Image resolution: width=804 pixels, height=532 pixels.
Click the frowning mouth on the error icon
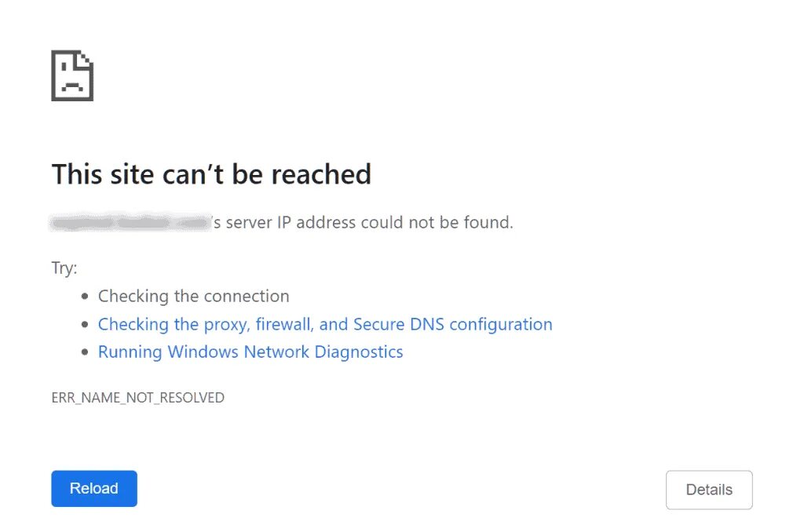[x=72, y=85]
